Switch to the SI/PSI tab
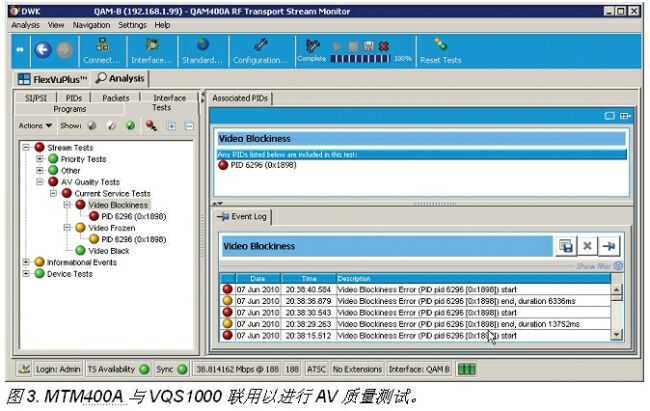Viewport: 650px width, 411px height. [36, 98]
